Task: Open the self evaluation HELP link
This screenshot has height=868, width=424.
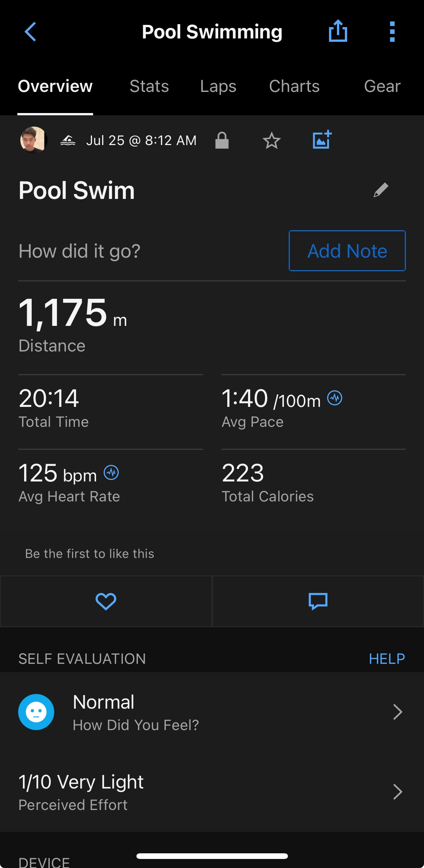Action: pos(387,659)
